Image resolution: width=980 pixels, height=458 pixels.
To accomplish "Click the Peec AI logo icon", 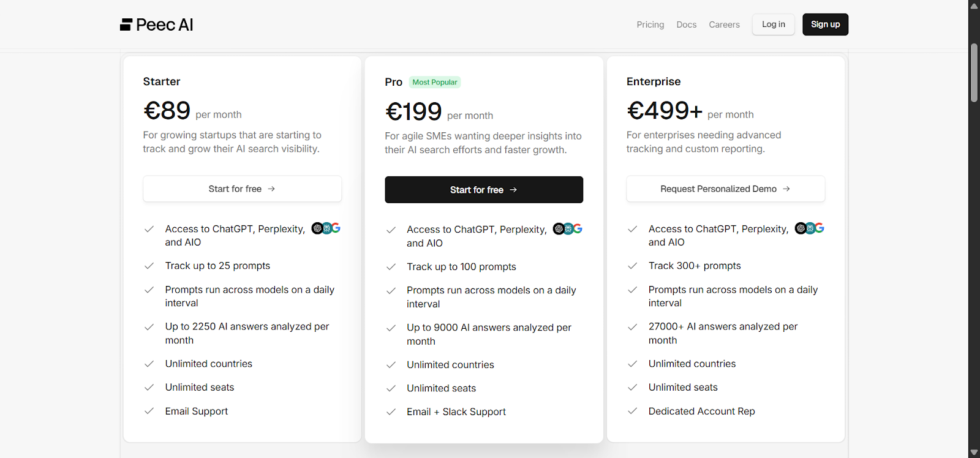I will (126, 24).
